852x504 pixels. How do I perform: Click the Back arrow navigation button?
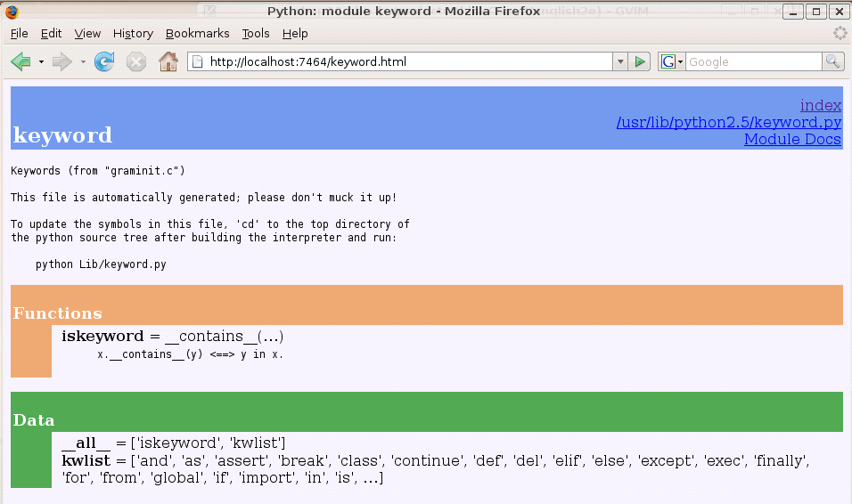coord(20,61)
